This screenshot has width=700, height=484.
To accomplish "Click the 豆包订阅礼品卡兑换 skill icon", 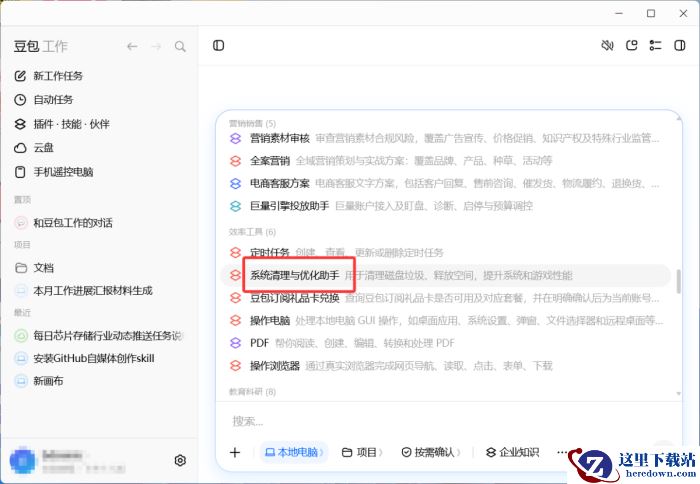I will tap(235, 298).
